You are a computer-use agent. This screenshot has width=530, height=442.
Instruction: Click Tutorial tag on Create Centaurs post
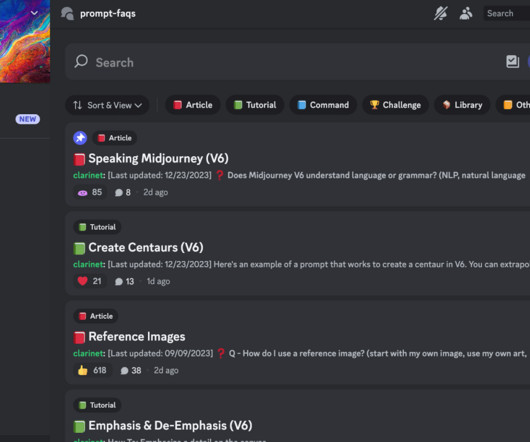pyautogui.click(x=97, y=227)
